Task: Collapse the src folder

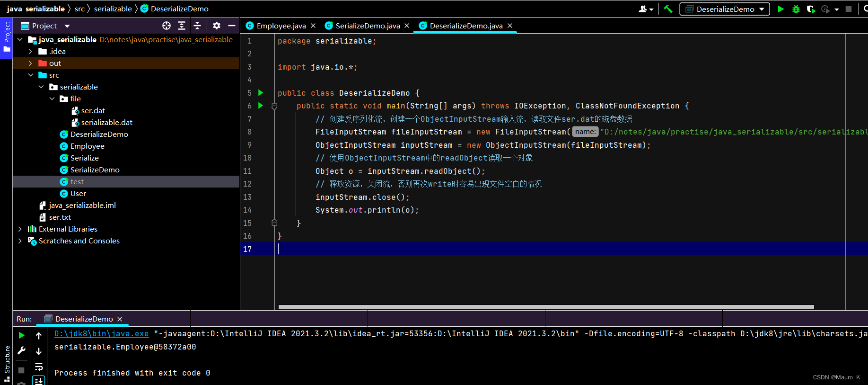Action: coord(30,75)
